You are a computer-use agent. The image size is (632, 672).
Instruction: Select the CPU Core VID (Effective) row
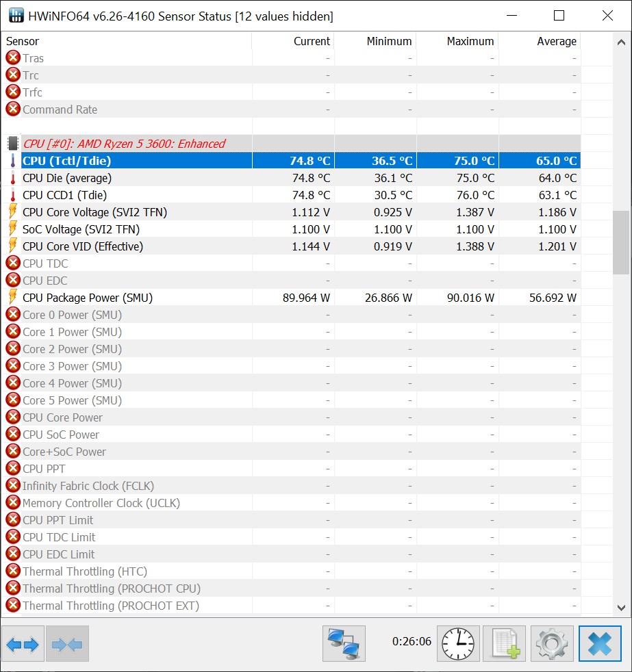(x=291, y=246)
